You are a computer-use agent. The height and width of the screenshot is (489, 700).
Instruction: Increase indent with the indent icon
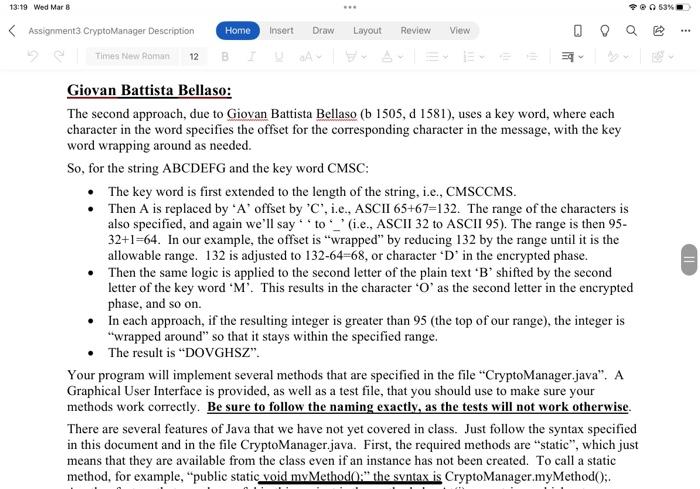click(x=532, y=57)
